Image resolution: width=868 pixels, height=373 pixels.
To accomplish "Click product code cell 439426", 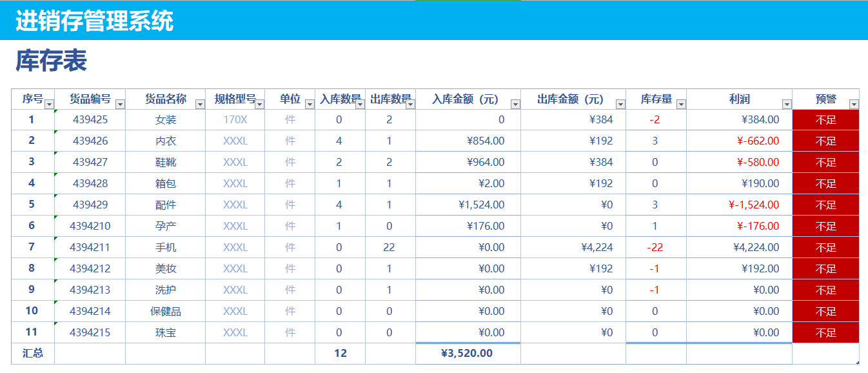I will tap(90, 141).
